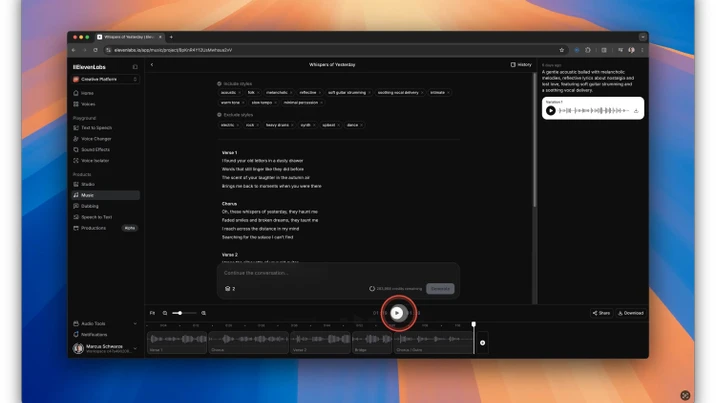Screen dimensions: 716x403
Task: Click the zoom out magnifier icon
Action: [x=165, y=313]
